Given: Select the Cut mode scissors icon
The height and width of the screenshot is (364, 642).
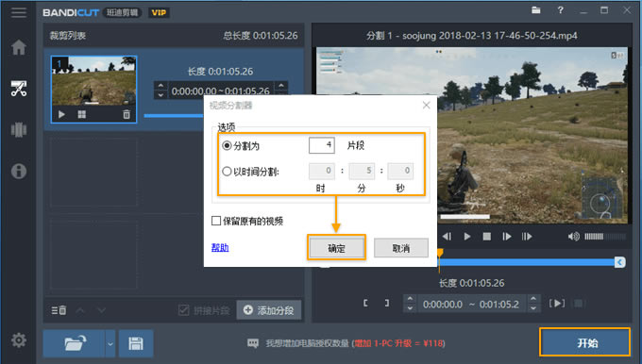Looking at the screenshot, I should point(19,89).
